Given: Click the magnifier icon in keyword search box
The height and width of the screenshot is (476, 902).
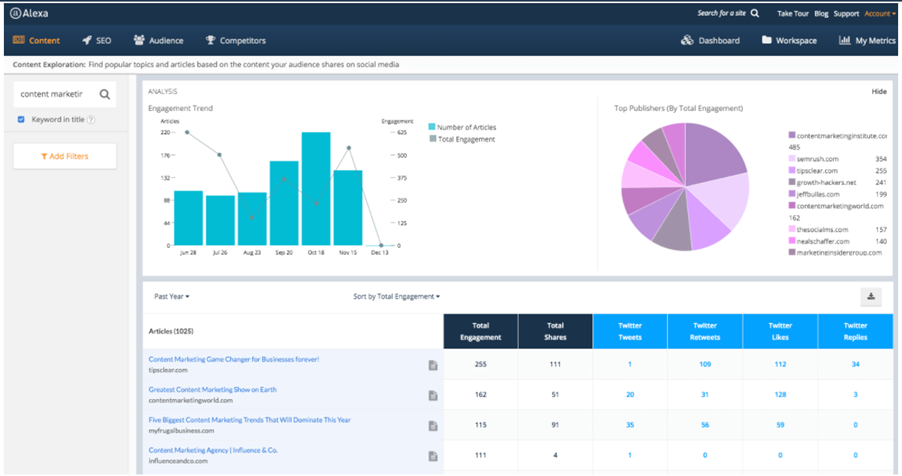Looking at the screenshot, I should [105, 95].
